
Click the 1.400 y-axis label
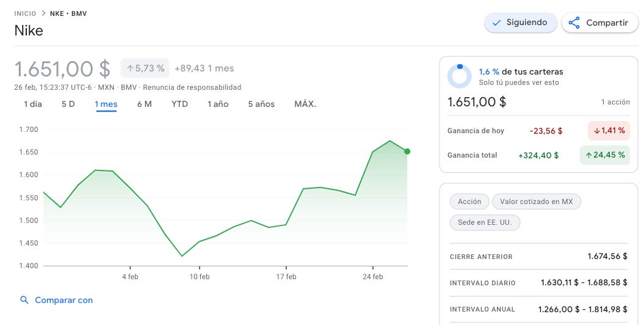click(x=29, y=266)
